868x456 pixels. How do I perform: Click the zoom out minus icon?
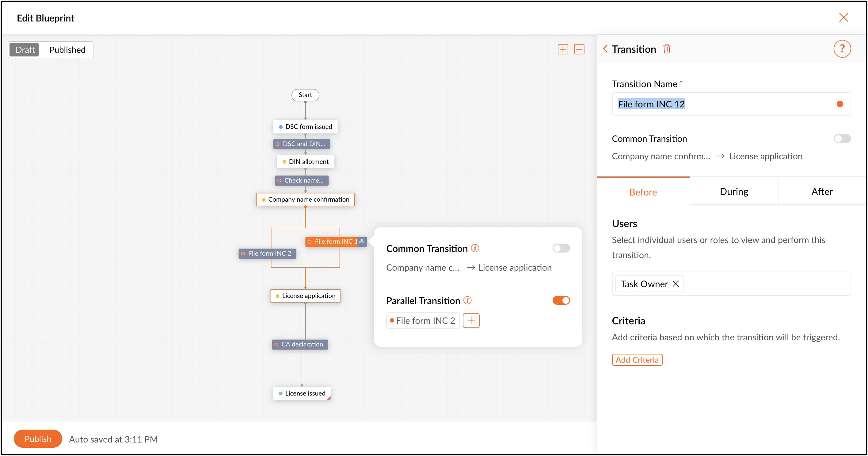pos(579,49)
